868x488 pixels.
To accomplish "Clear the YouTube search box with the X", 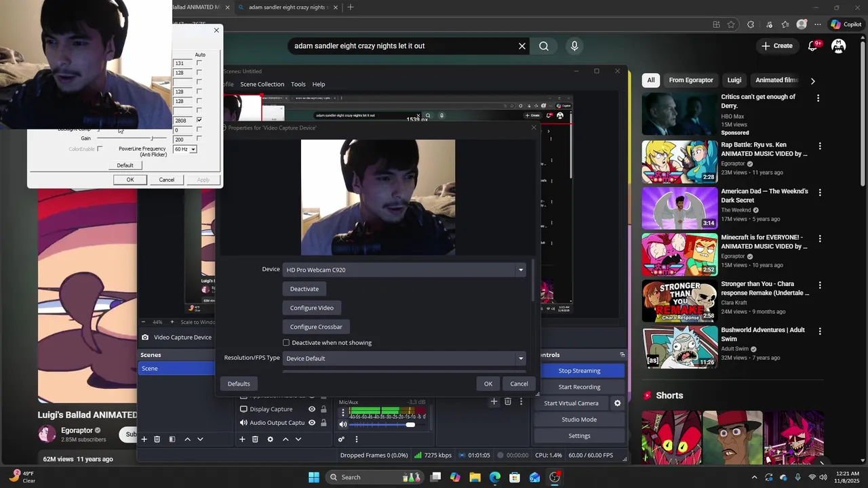I will tap(522, 46).
